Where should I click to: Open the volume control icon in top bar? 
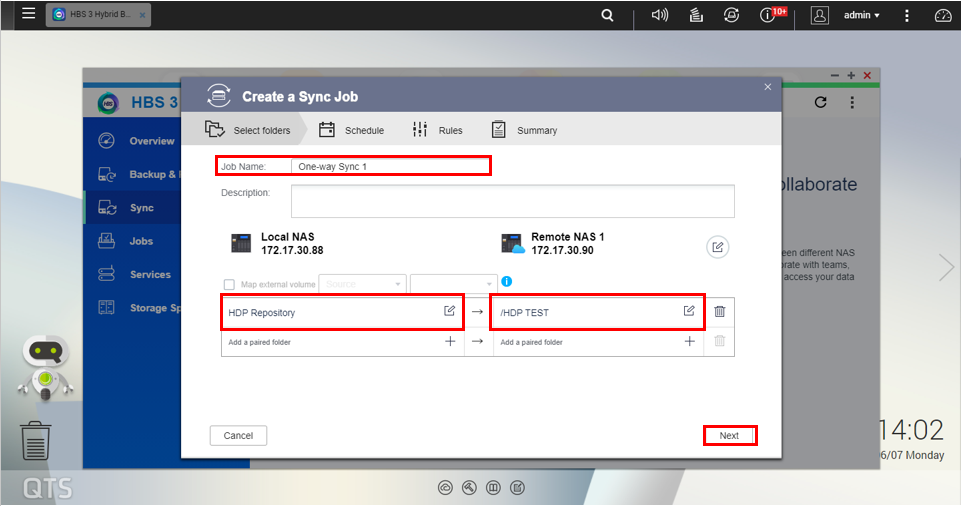659,15
